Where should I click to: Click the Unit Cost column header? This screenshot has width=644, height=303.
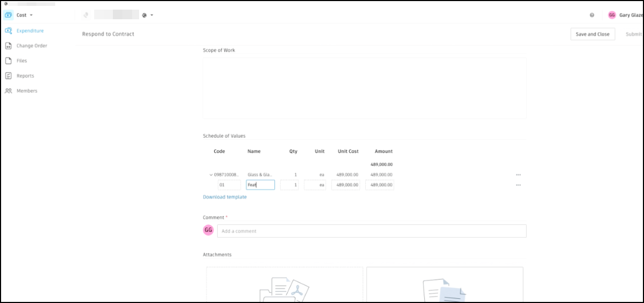tap(348, 151)
